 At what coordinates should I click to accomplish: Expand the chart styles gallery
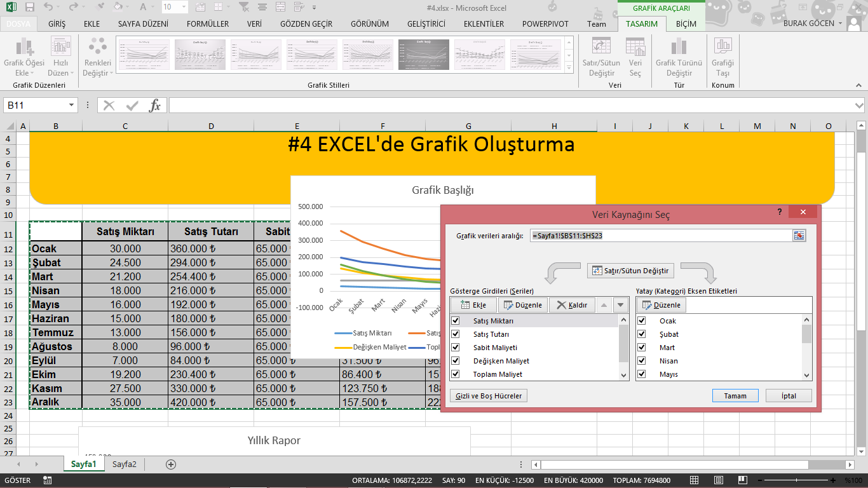569,67
